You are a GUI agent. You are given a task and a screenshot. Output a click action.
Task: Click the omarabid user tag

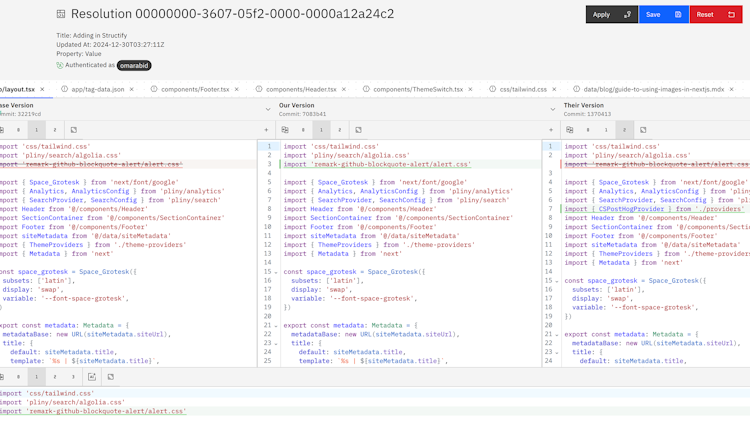coord(134,66)
